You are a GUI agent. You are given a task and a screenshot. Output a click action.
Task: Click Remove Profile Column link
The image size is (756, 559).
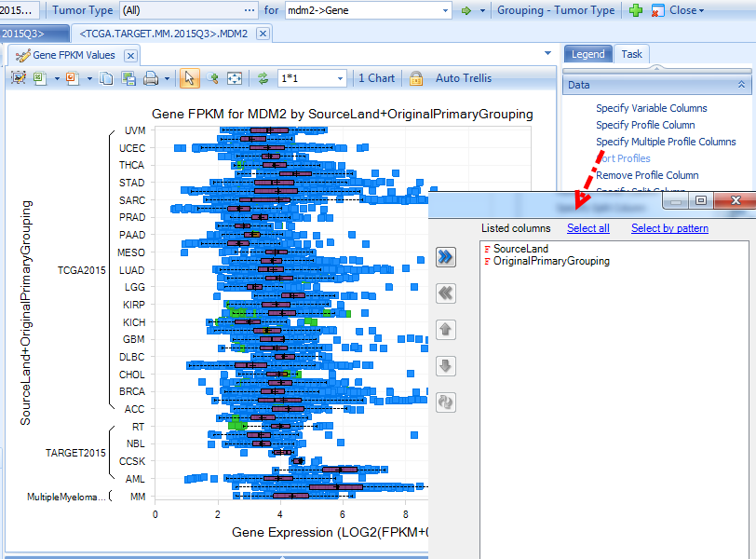(x=647, y=175)
